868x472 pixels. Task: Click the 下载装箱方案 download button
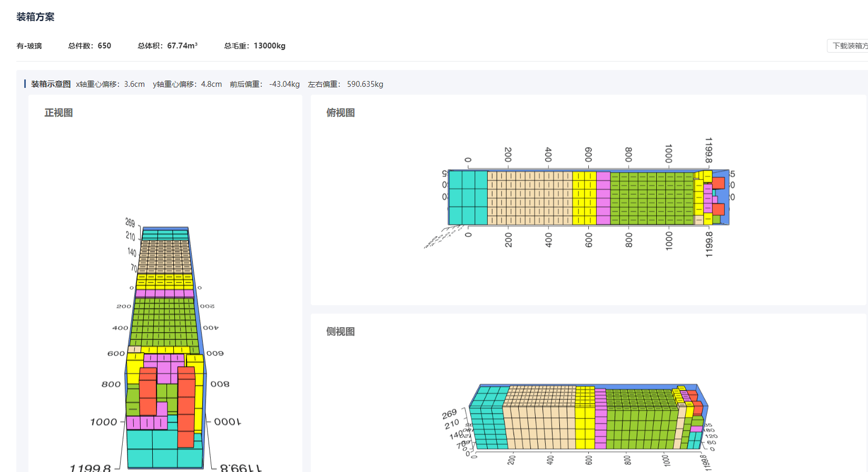848,46
